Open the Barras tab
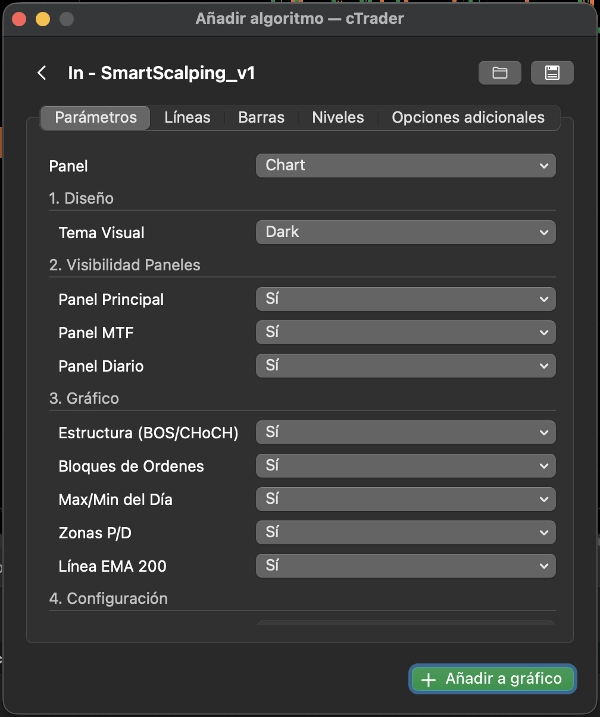 coord(261,118)
